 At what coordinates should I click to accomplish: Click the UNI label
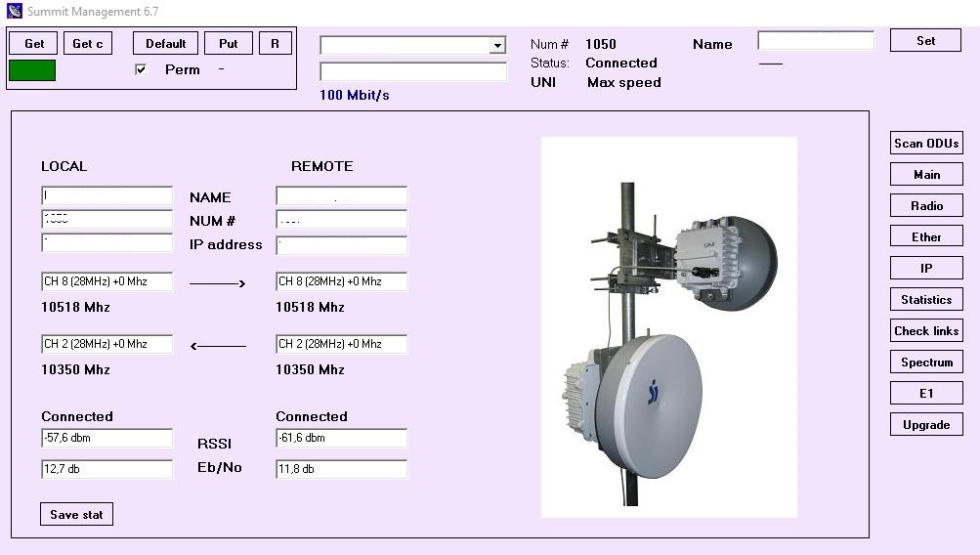click(543, 82)
